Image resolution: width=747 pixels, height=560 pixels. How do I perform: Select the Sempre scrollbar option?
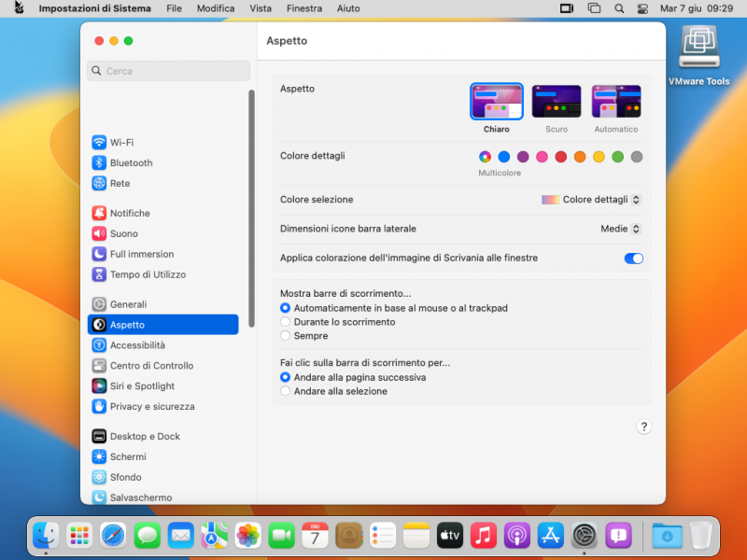(285, 335)
